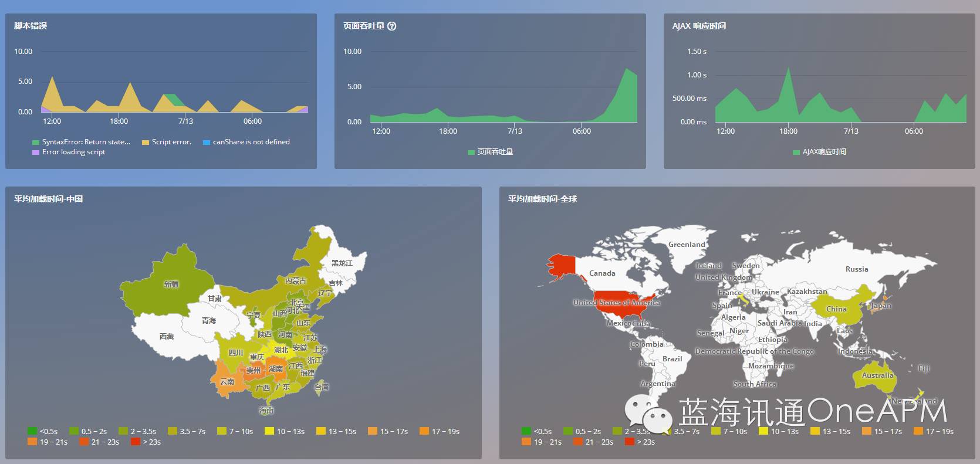Toggle the Script error. legend entry
Viewport: 980px width, 464px height.
167,142
